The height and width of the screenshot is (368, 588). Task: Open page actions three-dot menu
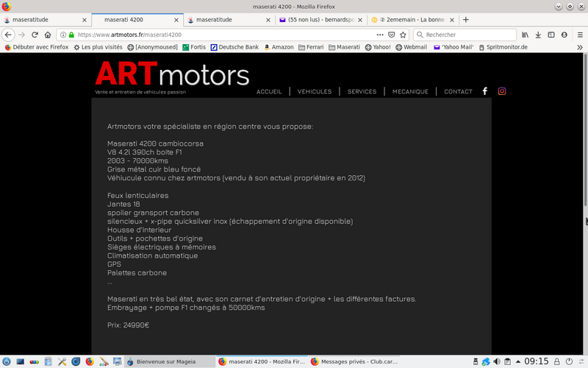380,35
